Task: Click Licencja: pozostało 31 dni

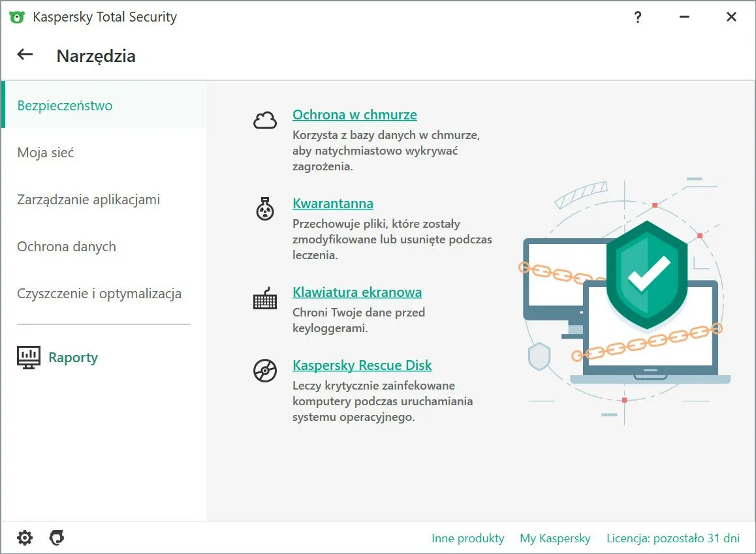Action: point(672,538)
